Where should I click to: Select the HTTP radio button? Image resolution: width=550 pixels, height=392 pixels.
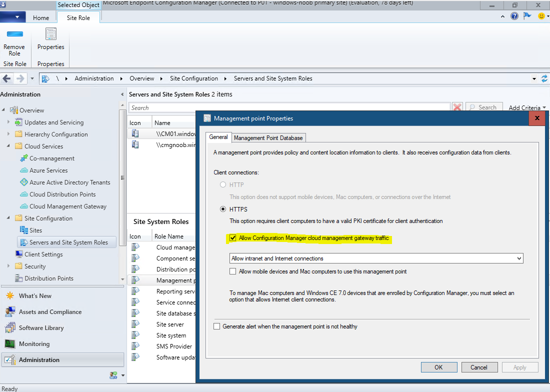222,185
